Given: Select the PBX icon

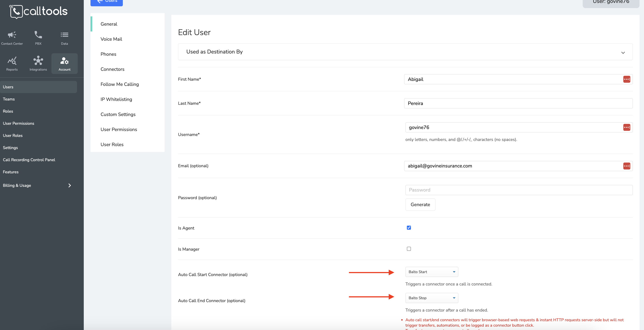Looking at the screenshot, I should pyautogui.click(x=38, y=38).
